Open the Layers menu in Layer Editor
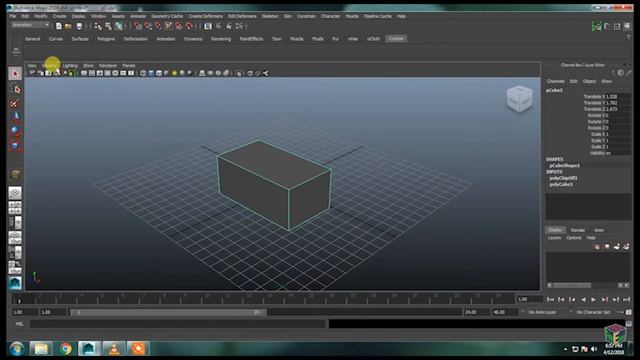The height and width of the screenshot is (360, 640). coord(554,238)
